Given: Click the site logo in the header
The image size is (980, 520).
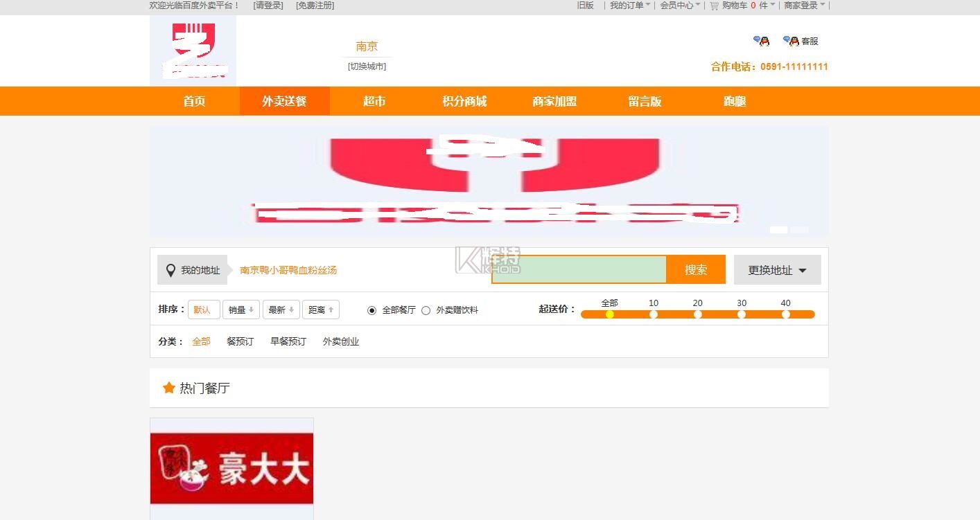Looking at the screenshot, I should [193, 50].
